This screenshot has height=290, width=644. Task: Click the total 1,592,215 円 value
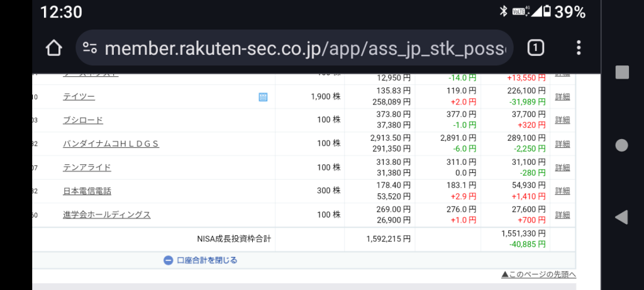(x=388, y=239)
